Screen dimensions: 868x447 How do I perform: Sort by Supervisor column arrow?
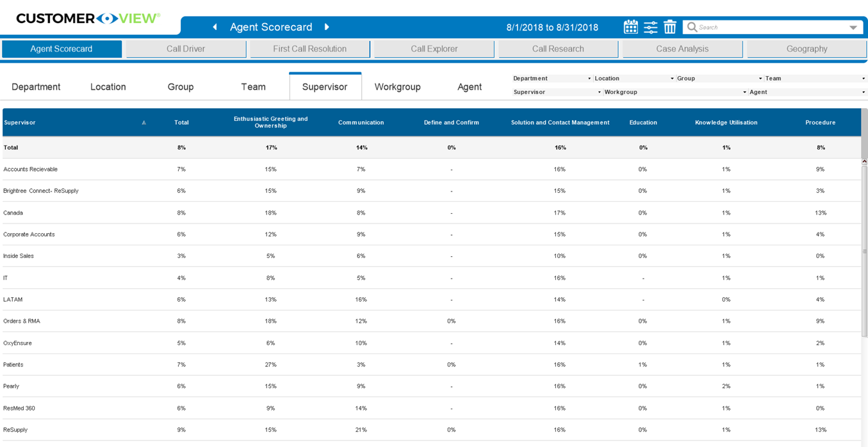coord(143,122)
